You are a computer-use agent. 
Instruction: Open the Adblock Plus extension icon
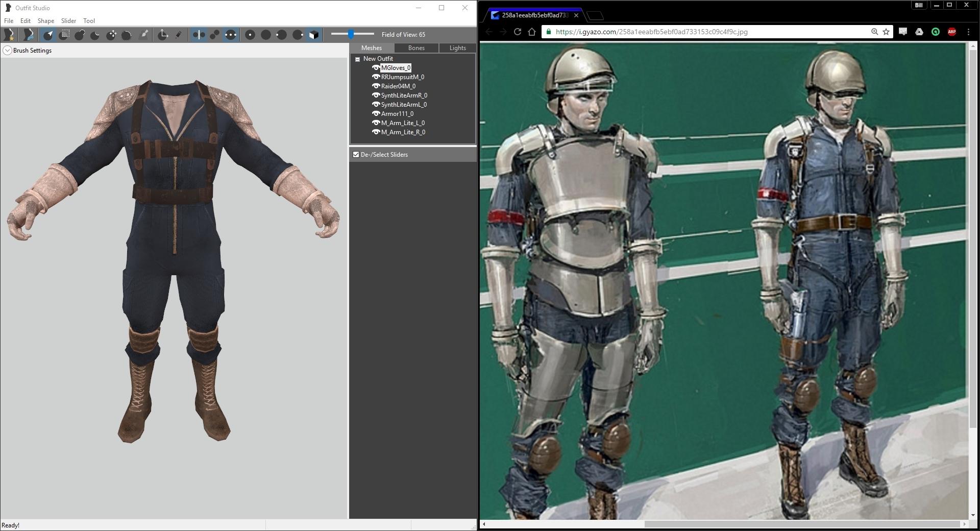coord(952,32)
